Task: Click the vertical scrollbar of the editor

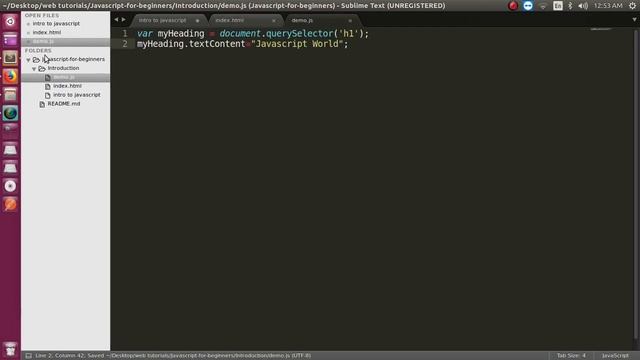Action: pyautogui.click(x=637, y=184)
